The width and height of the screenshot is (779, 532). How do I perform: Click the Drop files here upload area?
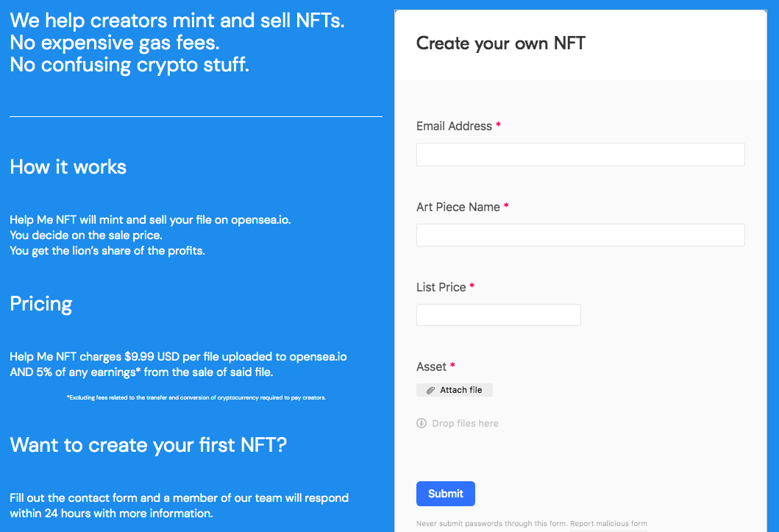click(463, 423)
